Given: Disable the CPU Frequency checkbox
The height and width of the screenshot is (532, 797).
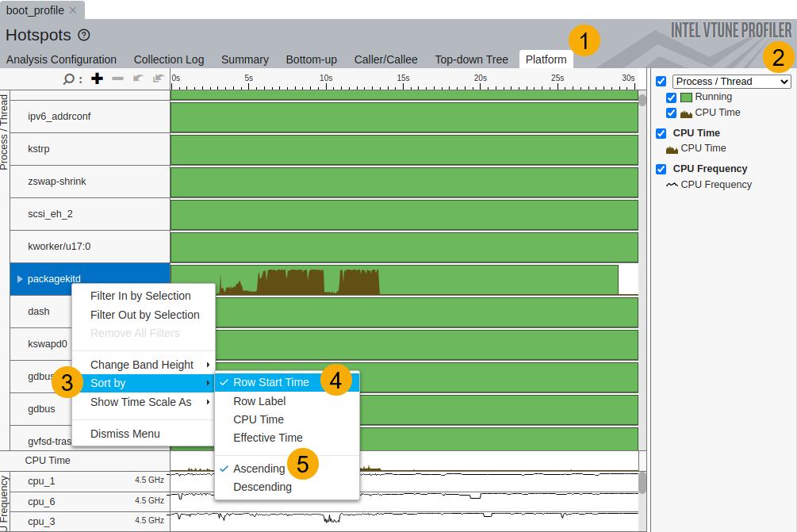Looking at the screenshot, I should (661, 169).
